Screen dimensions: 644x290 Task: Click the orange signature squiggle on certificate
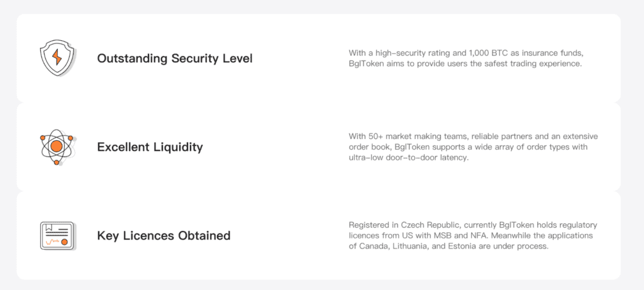(x=52, y=242)
